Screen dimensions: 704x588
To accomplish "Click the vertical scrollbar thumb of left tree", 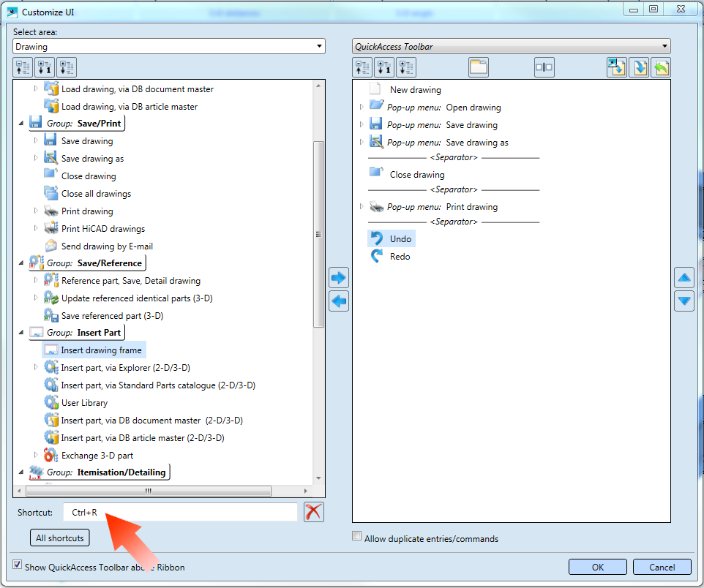I will tap(318, 234).
